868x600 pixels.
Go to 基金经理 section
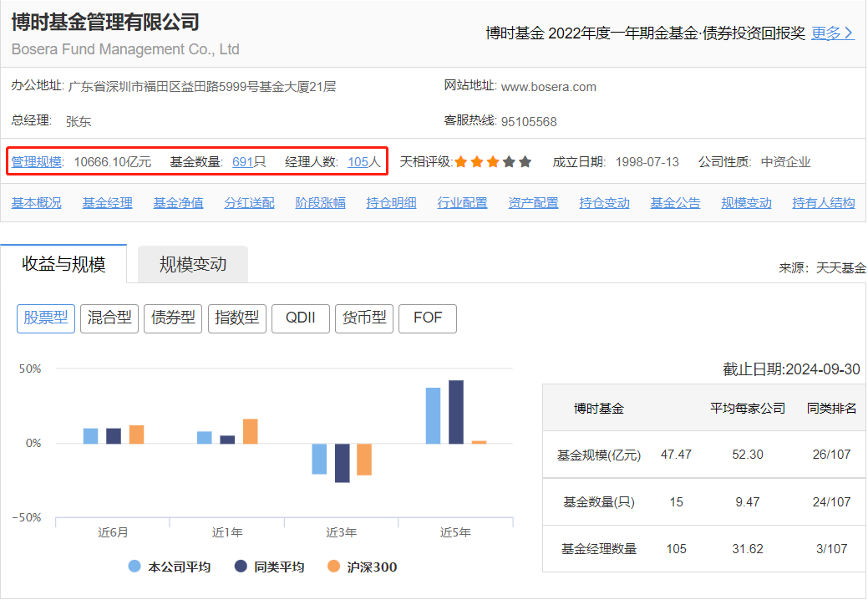(108, 203)
